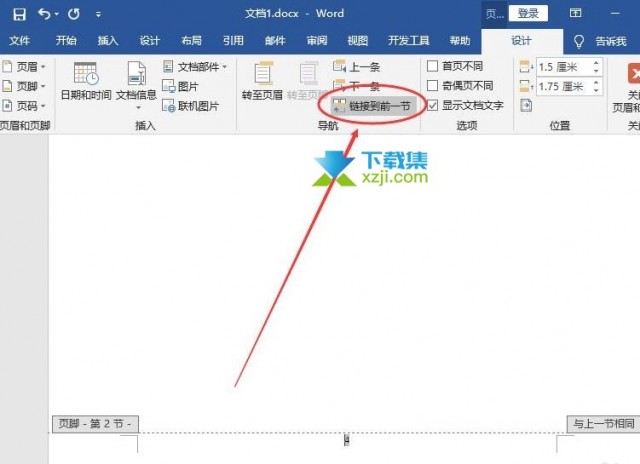This screenshot has height=464, width=640.
Task: Open the 文件 menu tab
Action: point(19,41)
